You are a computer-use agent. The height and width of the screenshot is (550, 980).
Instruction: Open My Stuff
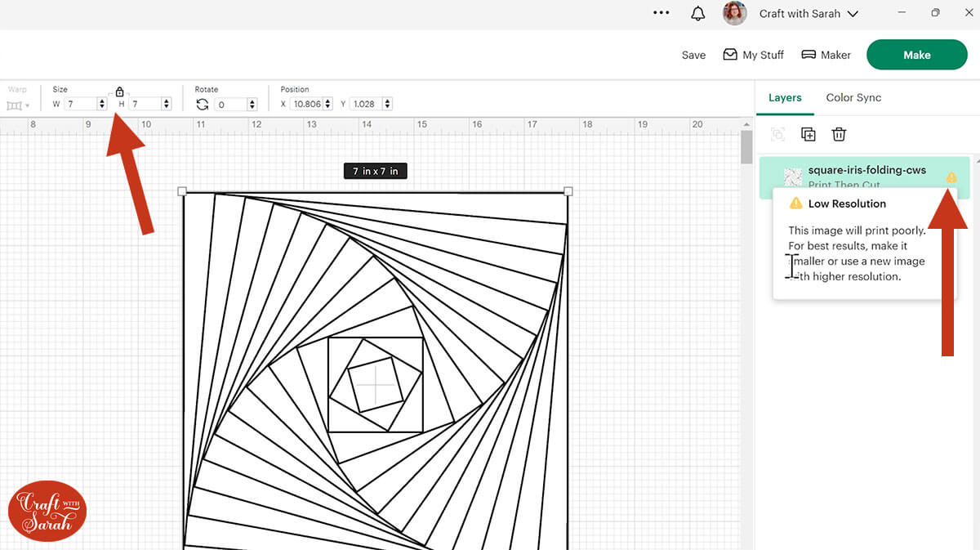tap(753, 55)
